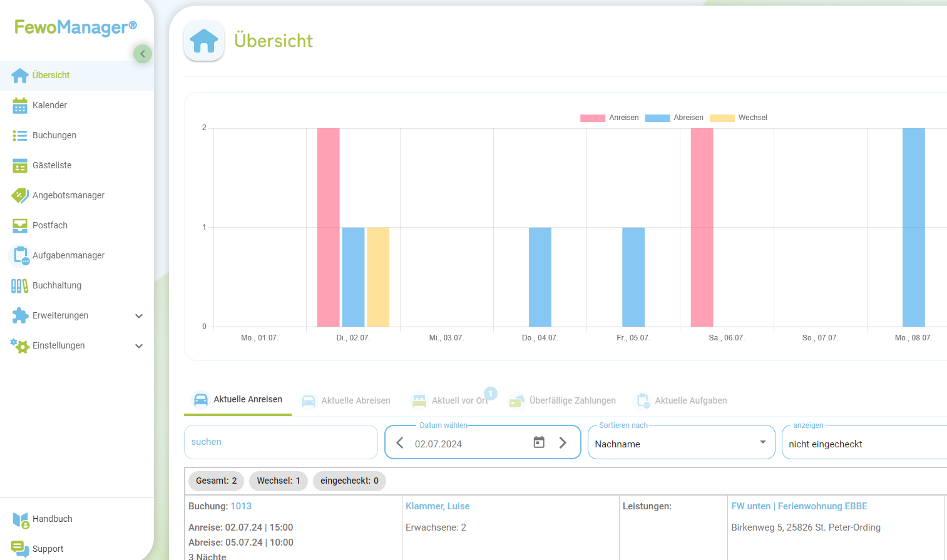The image size is (947, 560).
Task: Open the date picker calendar icon
Action: 539,443
